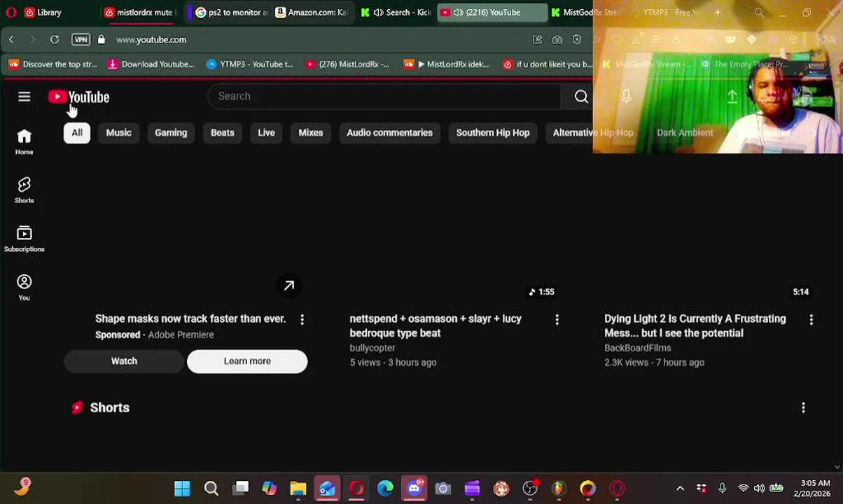This screenshot has height=504, width=843.
Task: Open Shorts in the sidebar
Action: click(x=24, y=190)
